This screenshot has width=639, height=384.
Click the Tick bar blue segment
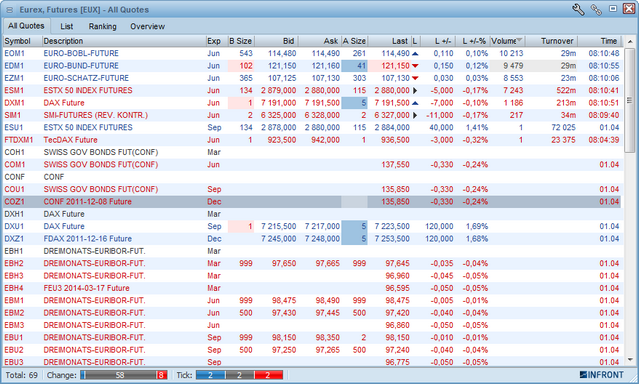pyautogui.click(x=210, y=375)
